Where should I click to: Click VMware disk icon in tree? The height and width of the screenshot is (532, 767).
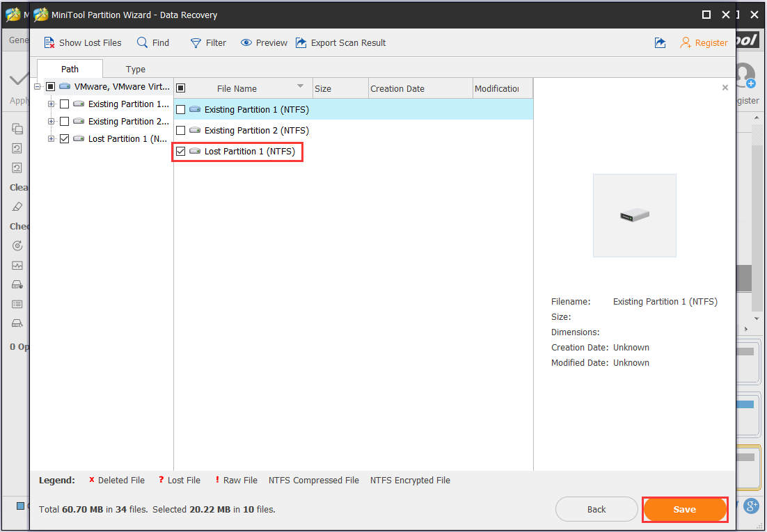click(x=65, y=87)
